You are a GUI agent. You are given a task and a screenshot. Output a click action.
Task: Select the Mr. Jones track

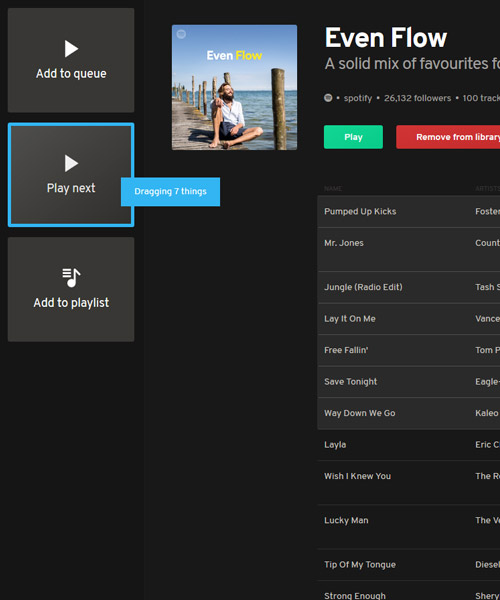409,249
